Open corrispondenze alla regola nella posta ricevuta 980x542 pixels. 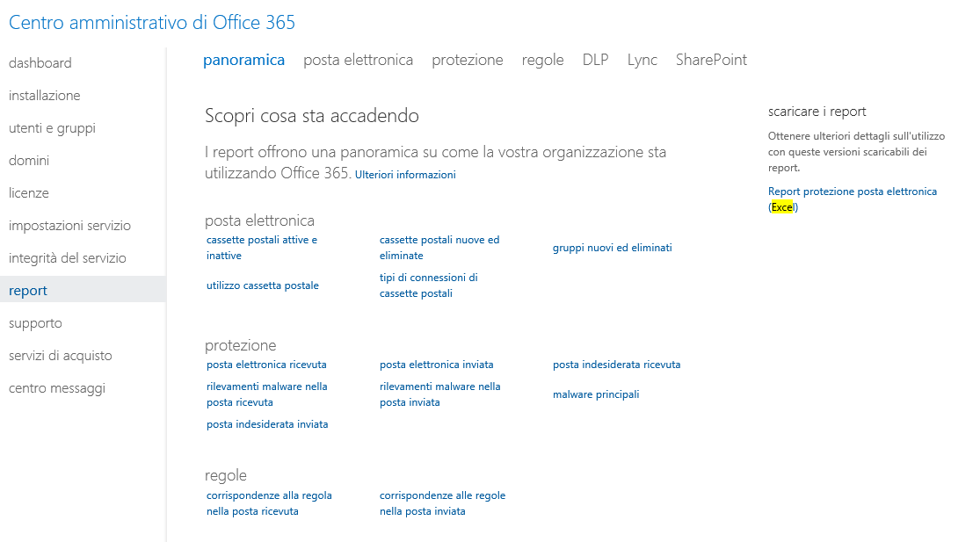tap(269, 503)
